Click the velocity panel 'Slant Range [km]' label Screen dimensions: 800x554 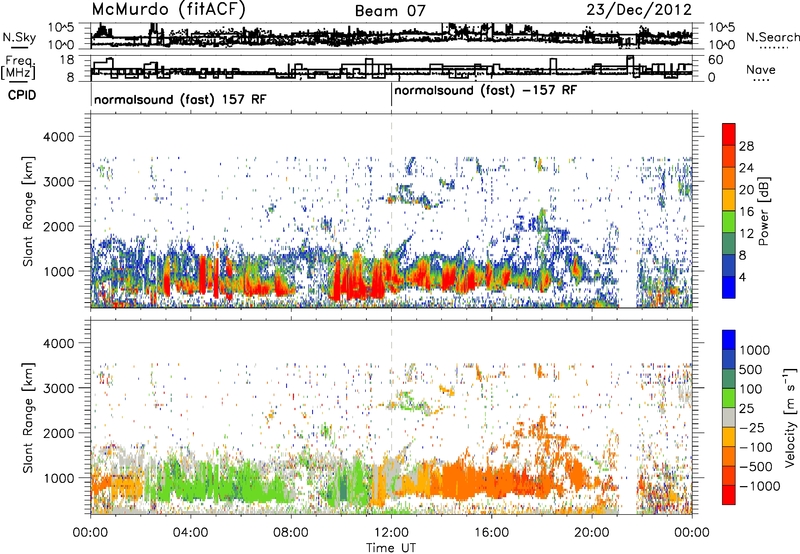pyautogui.click(x=28, y=417)
